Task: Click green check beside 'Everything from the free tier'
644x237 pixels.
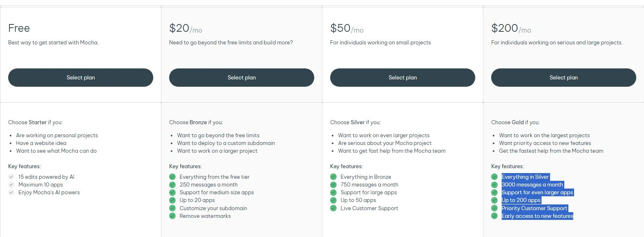Action: pos(172,177)
